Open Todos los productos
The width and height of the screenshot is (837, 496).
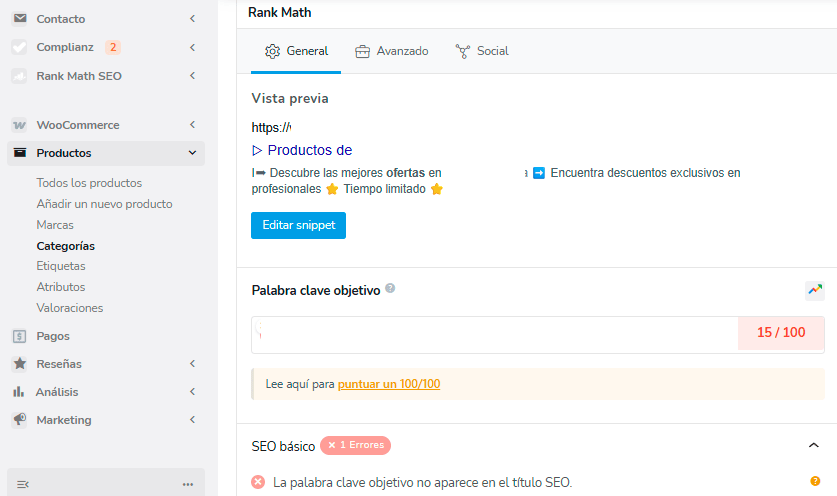89,183
